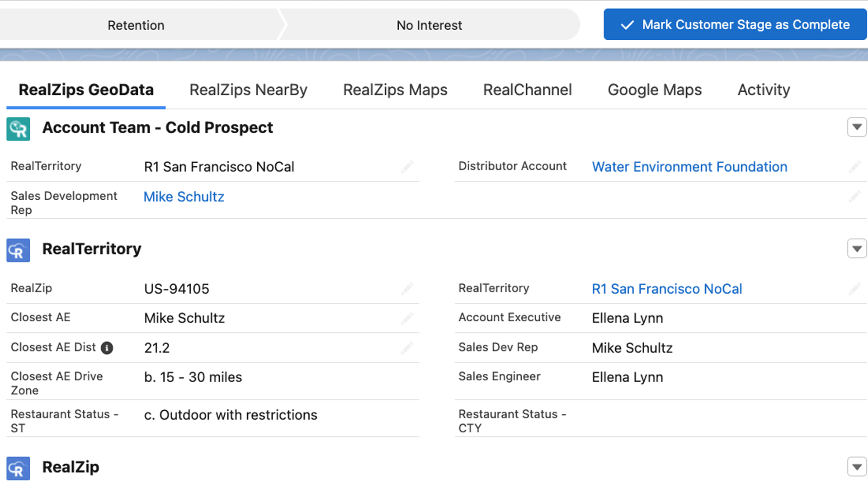868x488 pixels.
Task: Click the US-94105 RealZip value
Action: coord(177,289)
